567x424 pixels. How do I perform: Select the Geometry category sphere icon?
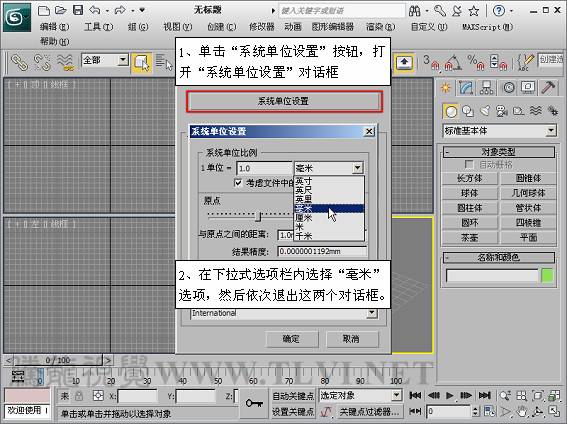point(451,111)
